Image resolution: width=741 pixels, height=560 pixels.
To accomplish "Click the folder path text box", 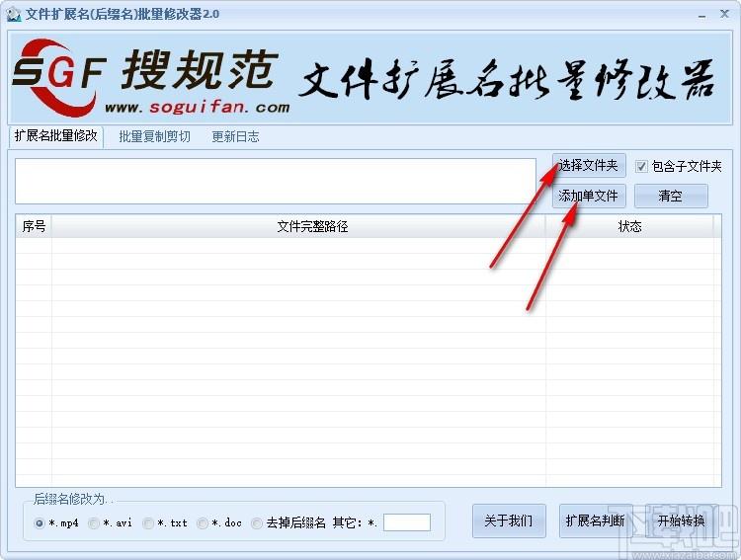I will click(x=276, y=182).
